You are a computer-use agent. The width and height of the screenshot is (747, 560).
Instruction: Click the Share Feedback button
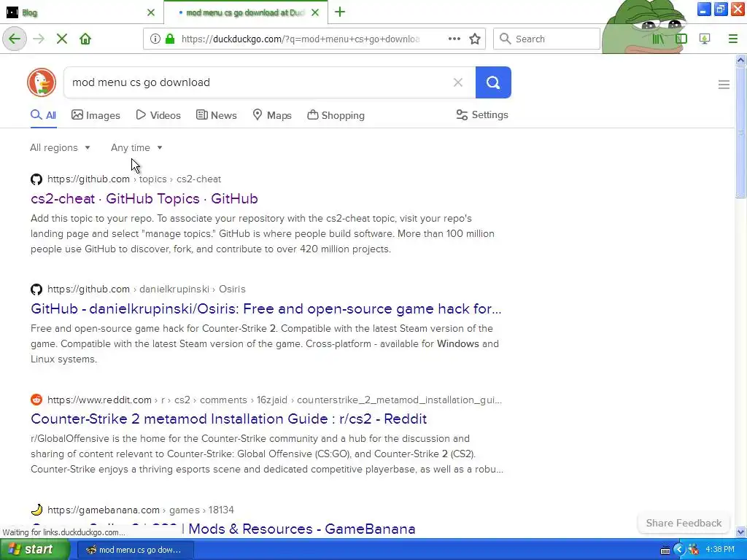click(x=684, y=523)
